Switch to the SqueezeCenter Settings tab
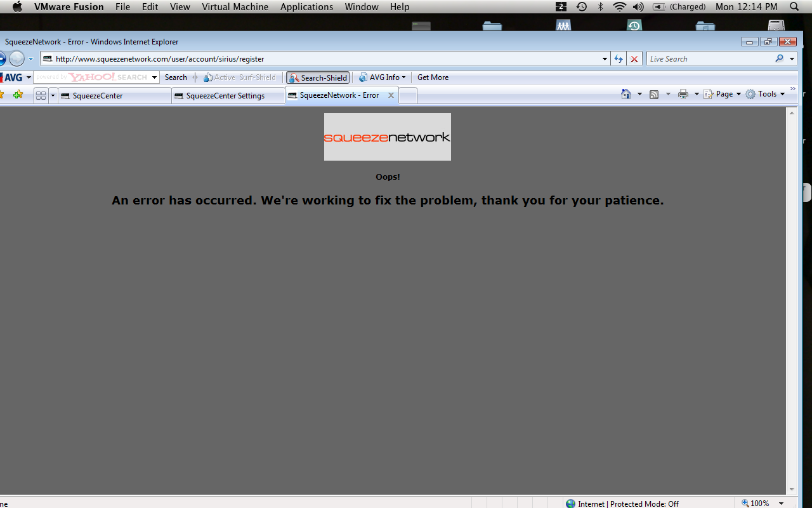The width and height of the screenshot is (812, 508). click(x=225, y=96)
